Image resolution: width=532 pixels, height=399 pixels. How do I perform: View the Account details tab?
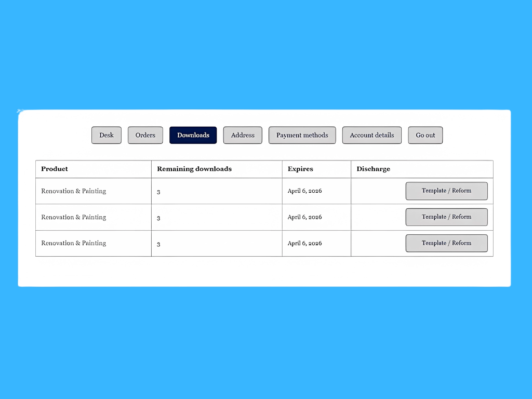(x=371, y=135)
